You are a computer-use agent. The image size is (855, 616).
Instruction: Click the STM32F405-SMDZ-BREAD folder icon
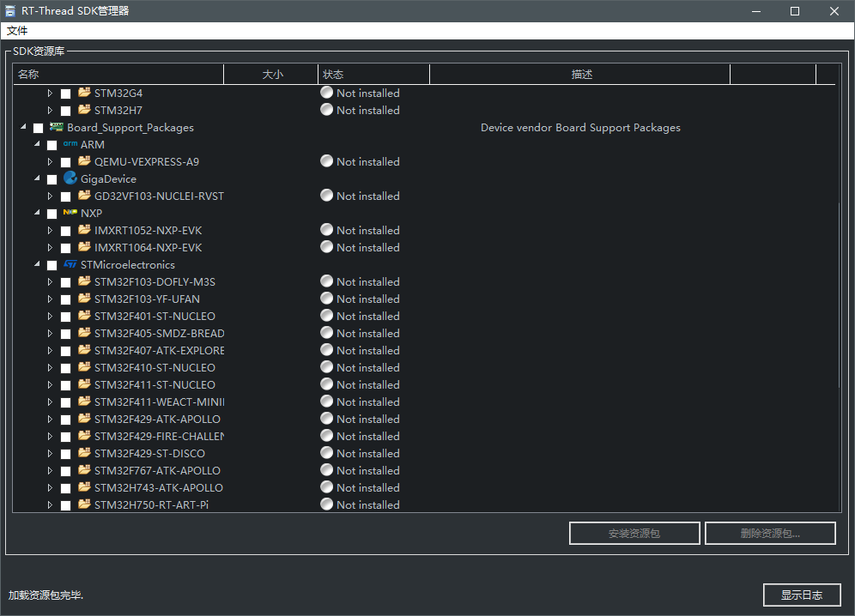[x=84, y=333]
